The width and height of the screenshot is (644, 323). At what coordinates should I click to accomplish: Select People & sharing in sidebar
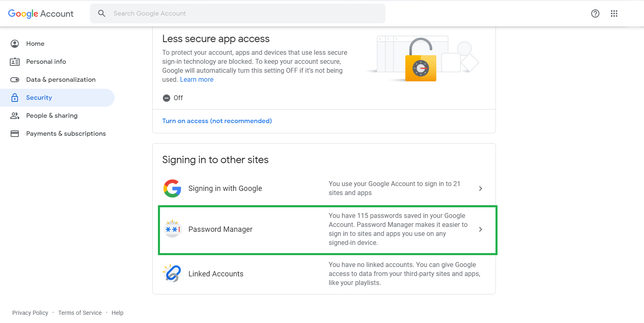tap(52, 116)
